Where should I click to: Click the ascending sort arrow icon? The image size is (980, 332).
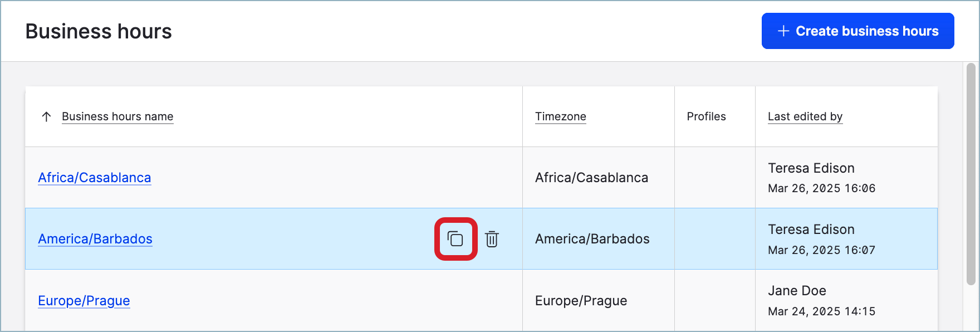tap(47, 116)
